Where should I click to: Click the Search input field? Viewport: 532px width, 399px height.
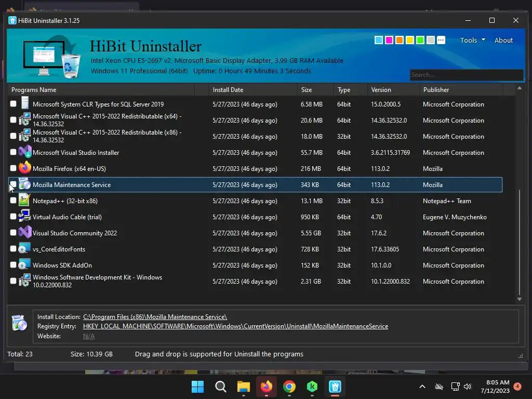[466, 75]
